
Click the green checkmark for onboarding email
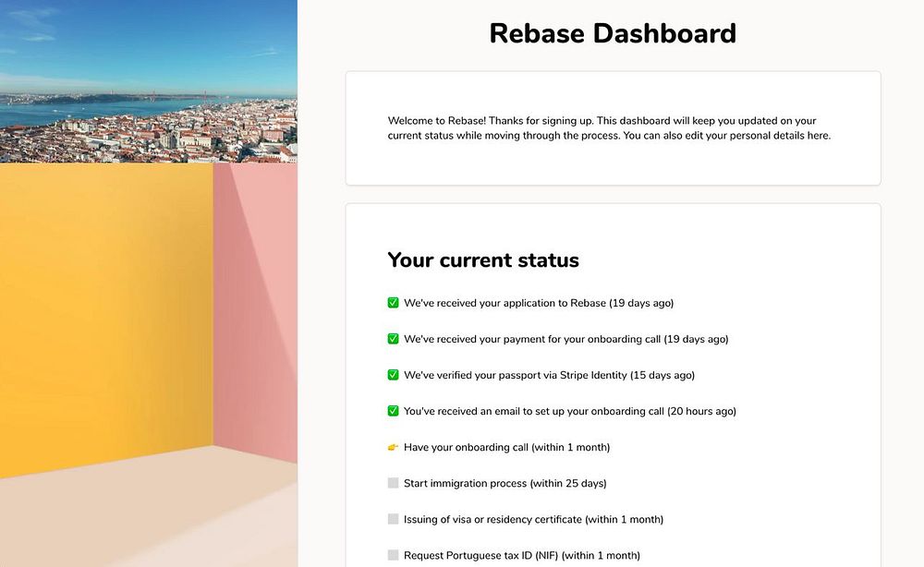coord(393,411)
